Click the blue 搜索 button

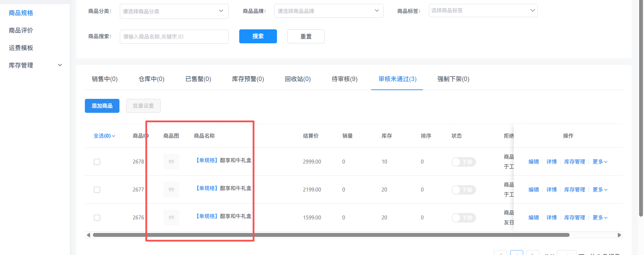click(x=258, y=36)
